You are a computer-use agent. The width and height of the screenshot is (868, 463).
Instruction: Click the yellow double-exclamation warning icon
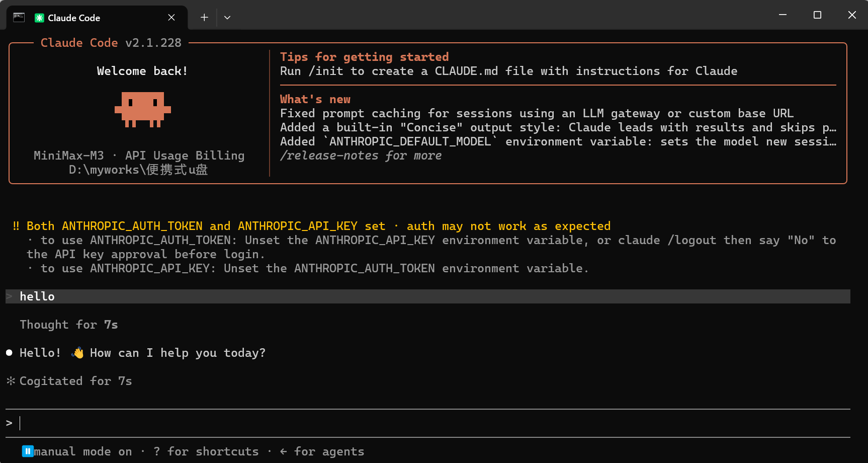click(16, 226)
